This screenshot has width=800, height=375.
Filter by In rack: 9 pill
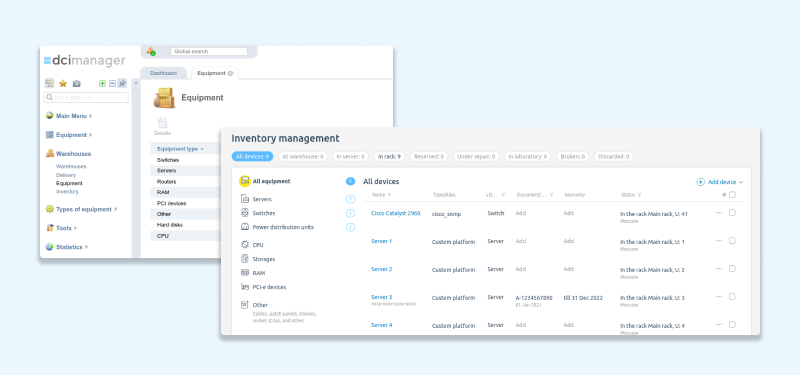tap(389, 157)
